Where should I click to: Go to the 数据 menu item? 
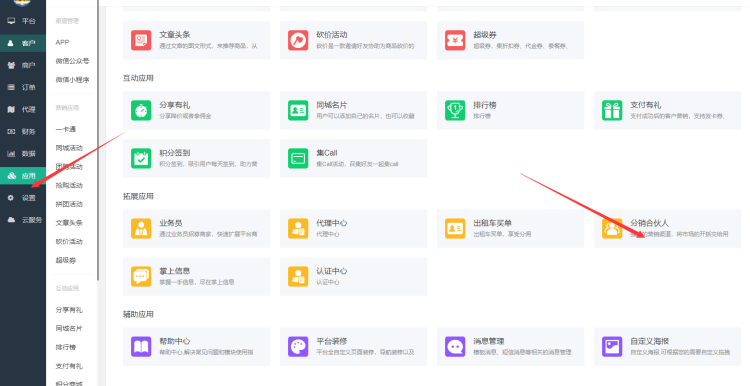[23, 154]
